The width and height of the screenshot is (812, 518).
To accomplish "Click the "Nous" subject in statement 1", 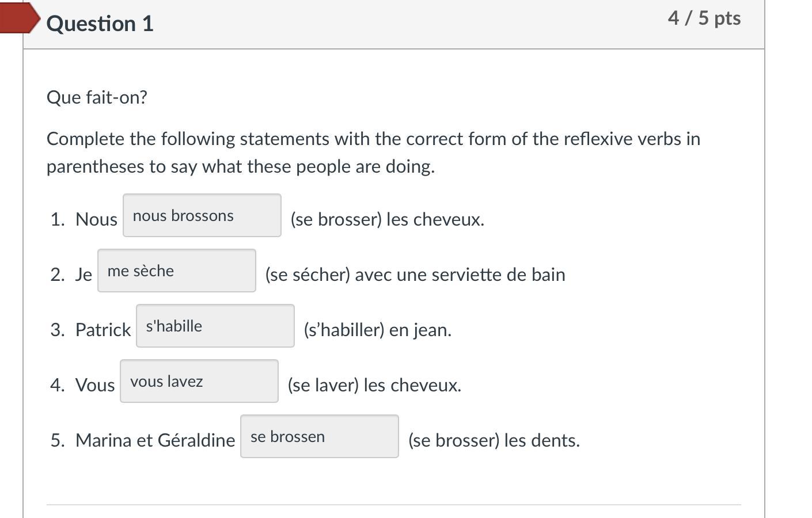I will pyautogui.click(x=96, y=219).
